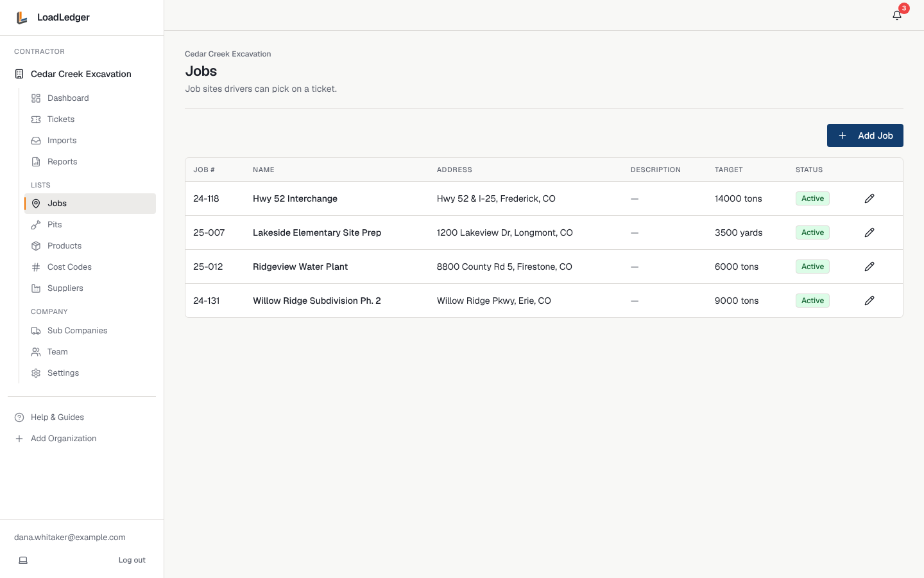Click the Add Job button label
Screen dimensions: 924x578
click(x=875, y=136)
